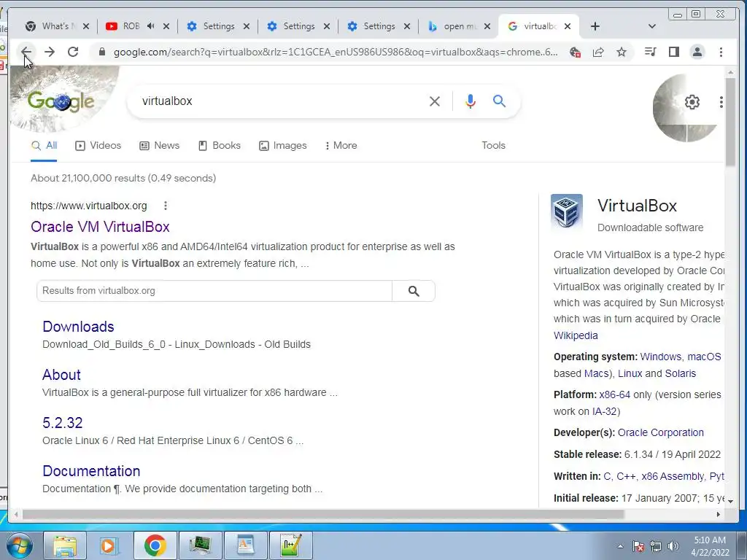Submit search with the blue magnifier icon
Viewport: 747px width, 560px height.
tap(499, 101)
